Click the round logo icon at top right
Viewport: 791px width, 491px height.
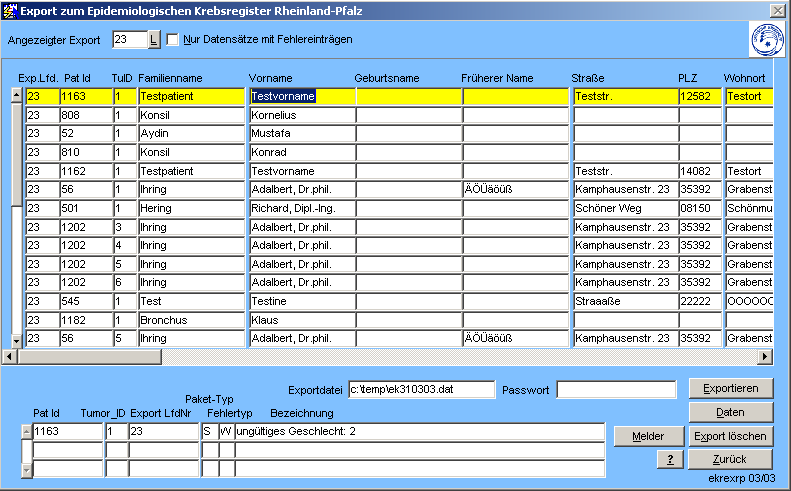(x=767, y=41)
